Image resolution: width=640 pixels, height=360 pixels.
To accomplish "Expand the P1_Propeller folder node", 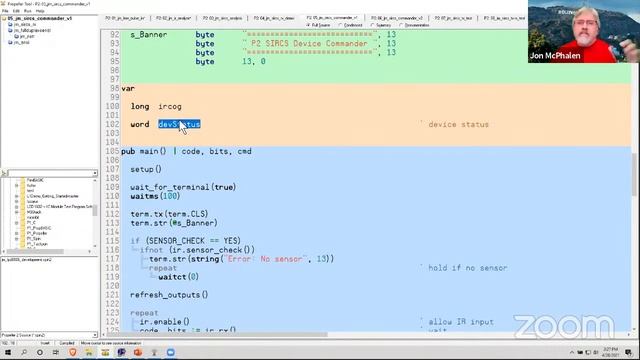I will point(17,233).
